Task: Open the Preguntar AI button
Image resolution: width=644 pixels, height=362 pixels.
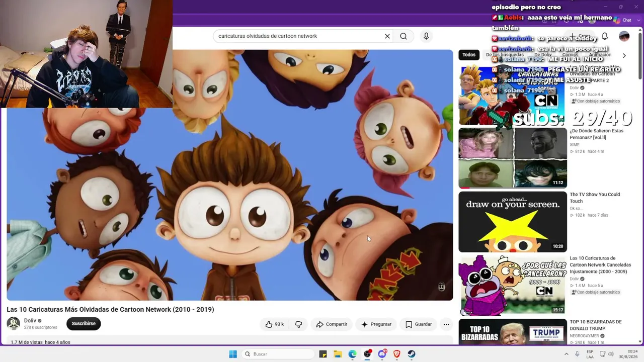Action: [x=376, y=324]
